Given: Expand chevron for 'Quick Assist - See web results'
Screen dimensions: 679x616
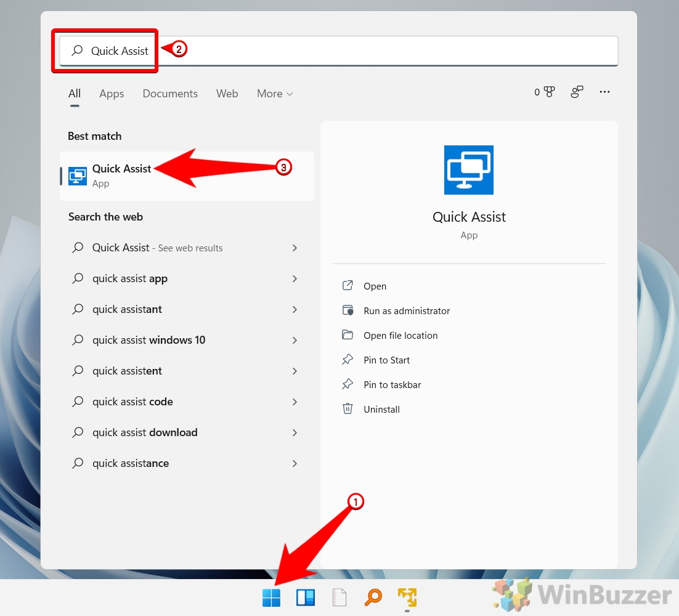Looking at the screenshot, I should click(295, 248).
